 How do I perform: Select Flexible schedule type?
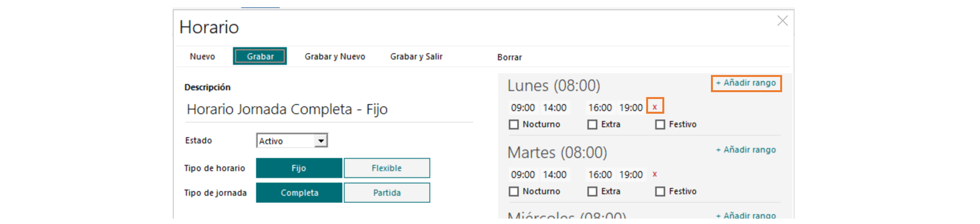(387, 168)
